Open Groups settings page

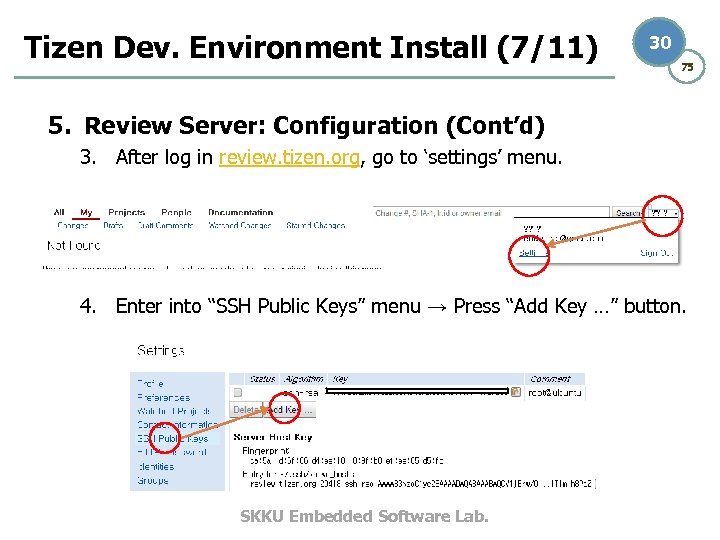[153, 480]
